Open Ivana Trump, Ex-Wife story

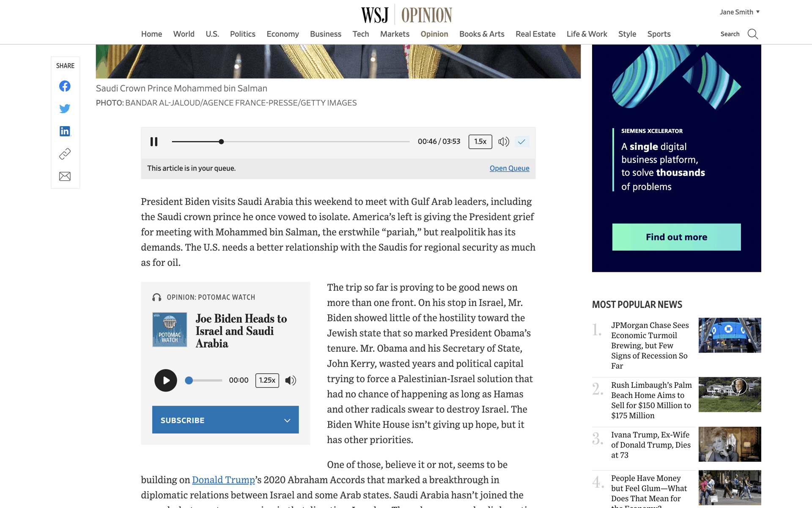(651, 445)
